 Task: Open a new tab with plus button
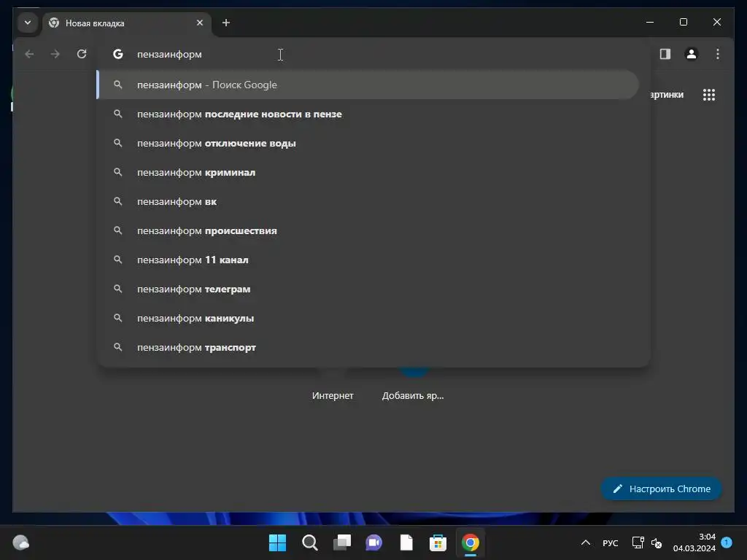coord(226,23)
